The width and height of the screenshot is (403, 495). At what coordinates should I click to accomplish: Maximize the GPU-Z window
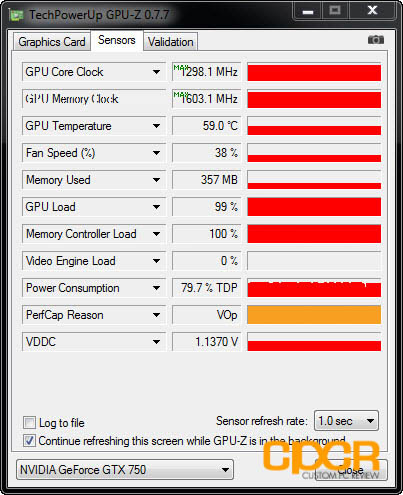pyautogui.click(x=335, y=11)
